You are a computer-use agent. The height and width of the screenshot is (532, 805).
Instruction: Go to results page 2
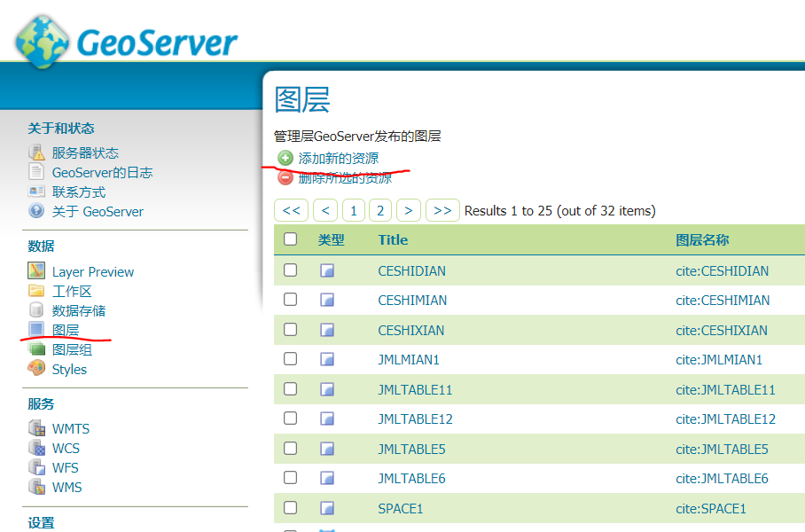click(380, 210)
